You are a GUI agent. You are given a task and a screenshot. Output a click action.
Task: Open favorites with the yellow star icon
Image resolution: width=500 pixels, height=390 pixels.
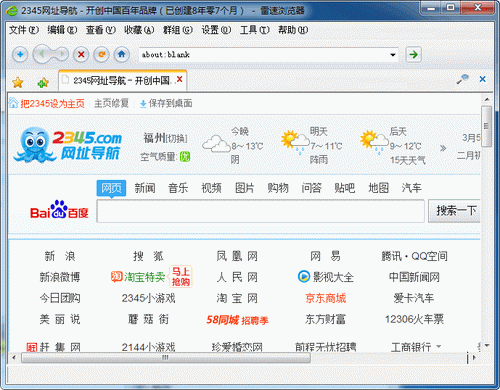(x=17, y=82)
